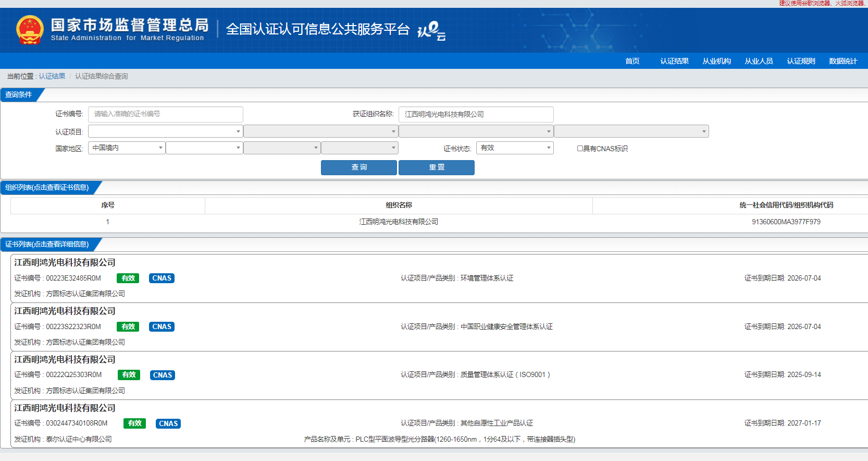Click CNAS badge for certificate 00222Q25303R0M
868x461 pixels.
pos(163,375)
